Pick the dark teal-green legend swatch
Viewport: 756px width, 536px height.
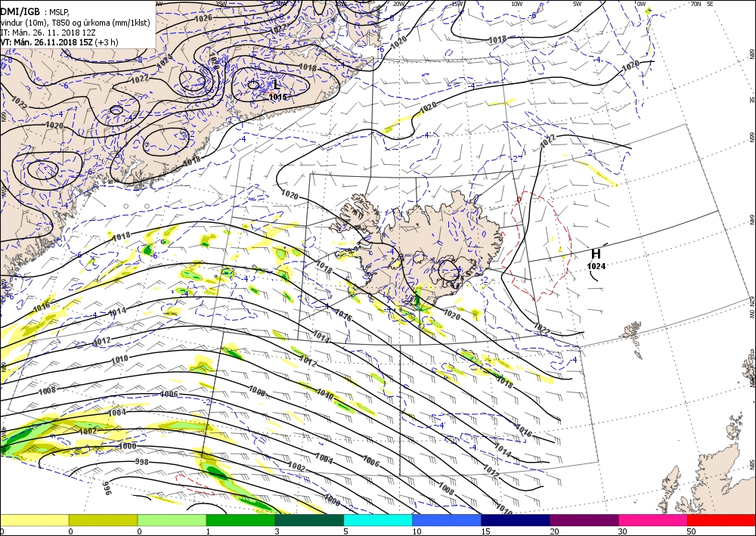[309, 520]
